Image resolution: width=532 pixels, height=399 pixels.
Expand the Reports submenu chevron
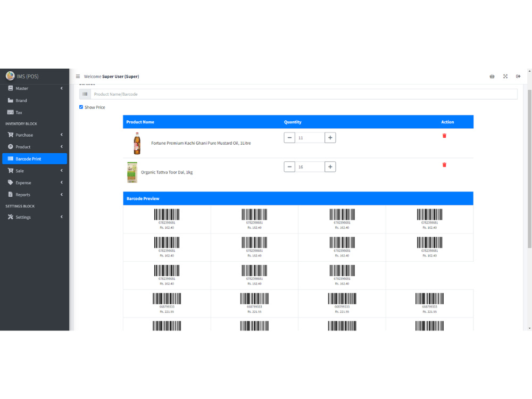[61, 194]
